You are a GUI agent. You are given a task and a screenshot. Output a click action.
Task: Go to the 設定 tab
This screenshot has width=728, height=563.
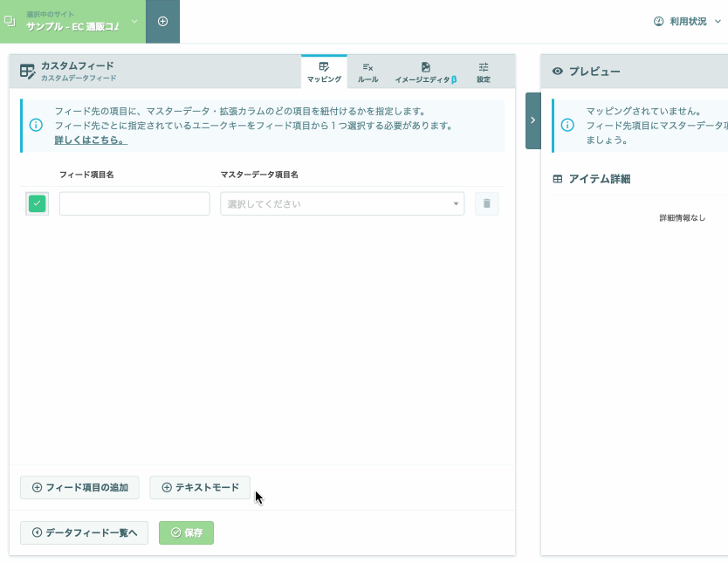(484, 72)
